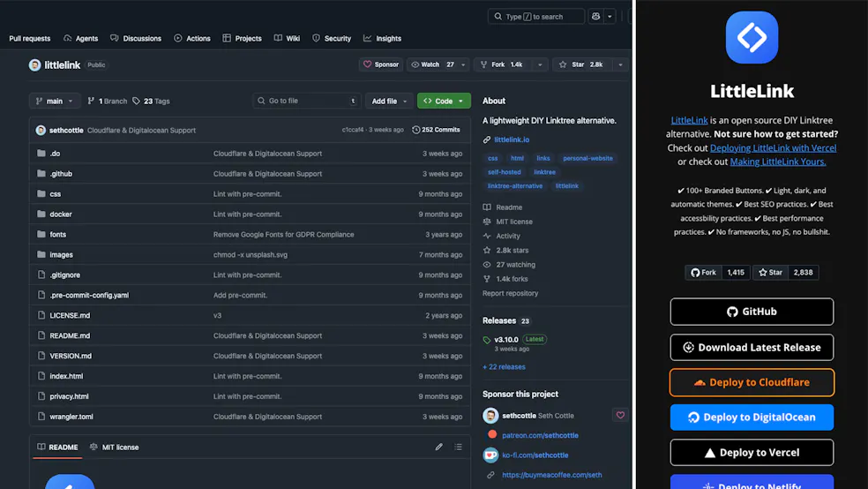
Task: Open the Security tab
Action: tap(332, 38)
